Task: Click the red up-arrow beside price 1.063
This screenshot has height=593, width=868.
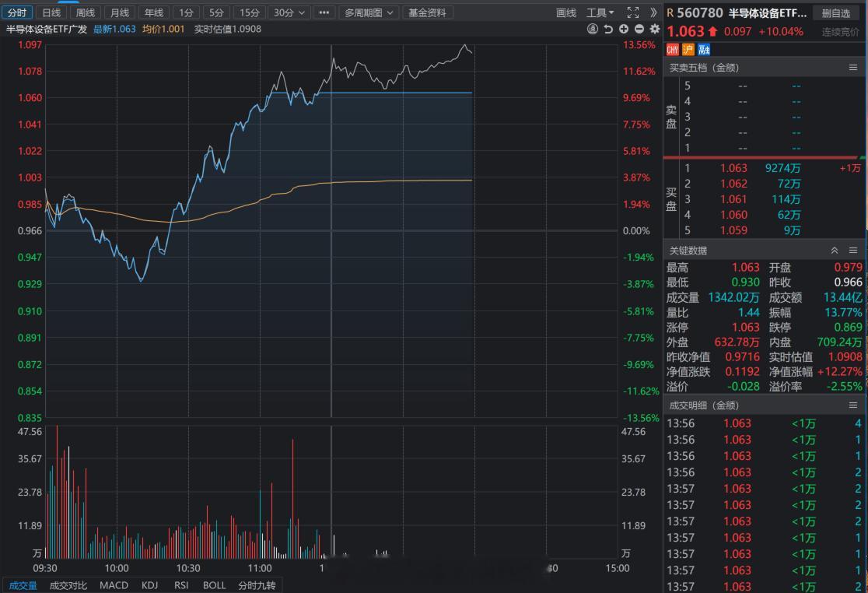Action: [x=712, y=32]
